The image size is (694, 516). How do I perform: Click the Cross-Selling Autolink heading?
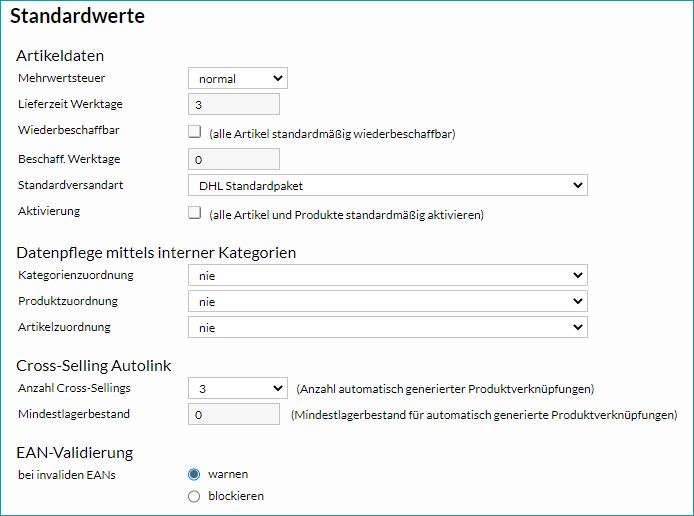[x=94, y=366]
